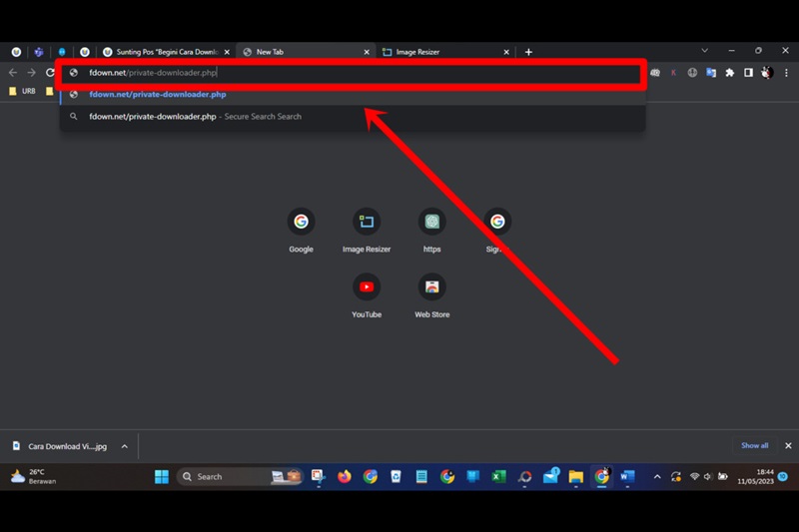Click the Image Resizer shortcut tile
This screenshot has width=799, height=532.
coord(367,223)
